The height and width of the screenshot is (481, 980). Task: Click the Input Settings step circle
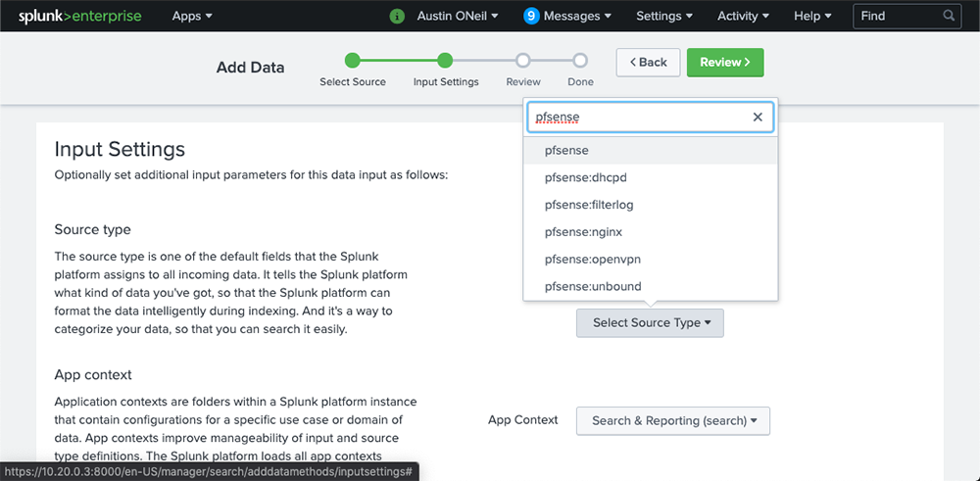(x=445, y=61)
